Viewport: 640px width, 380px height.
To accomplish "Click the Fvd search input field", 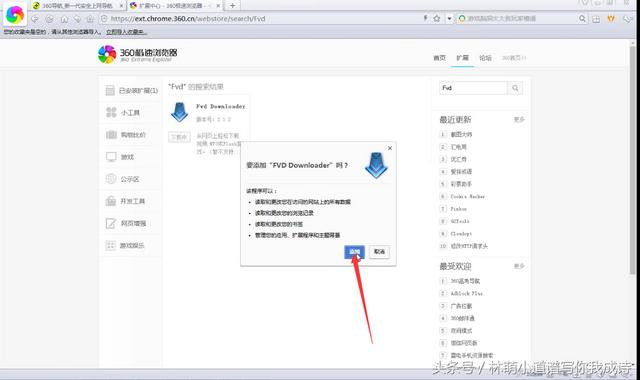I will click(473, 88).
